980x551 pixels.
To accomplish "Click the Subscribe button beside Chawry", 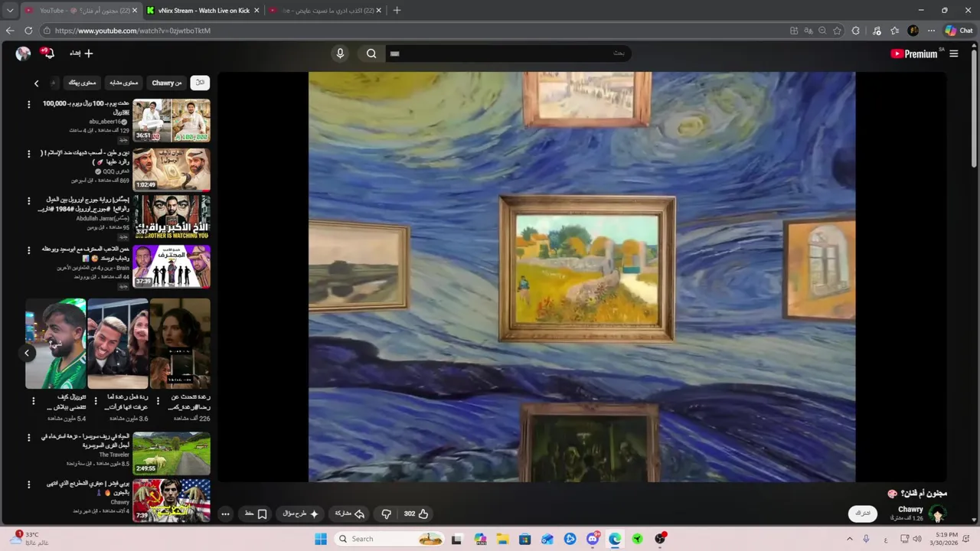I will (863, 514).
